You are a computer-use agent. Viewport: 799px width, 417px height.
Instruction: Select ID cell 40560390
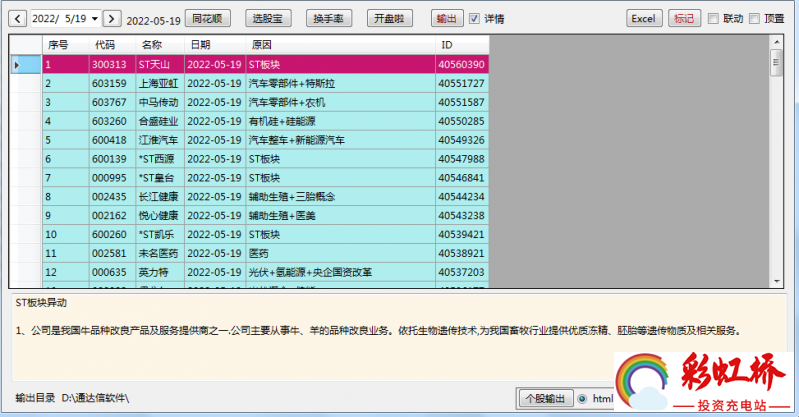pyautogui.click(x=462, y=65)
